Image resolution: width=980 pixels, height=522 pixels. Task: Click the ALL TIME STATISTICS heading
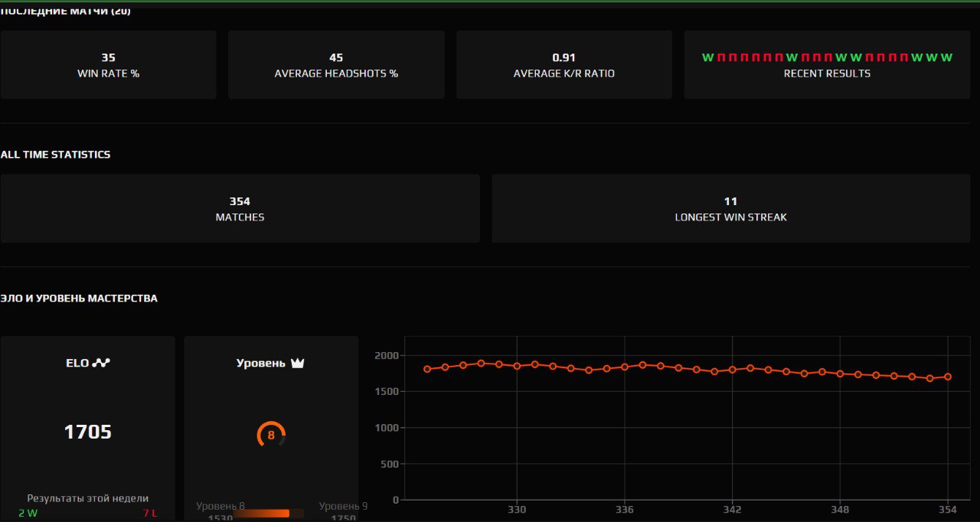click(55, 155)
